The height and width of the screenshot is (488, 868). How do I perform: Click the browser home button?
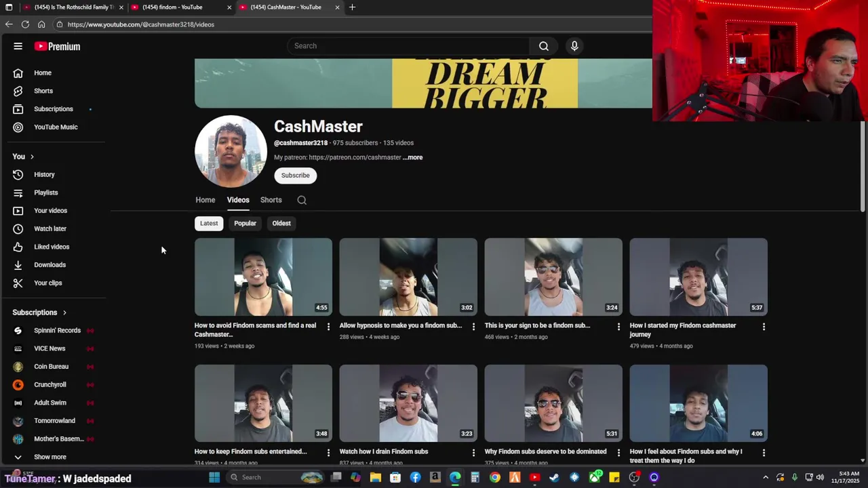[41, 24]
